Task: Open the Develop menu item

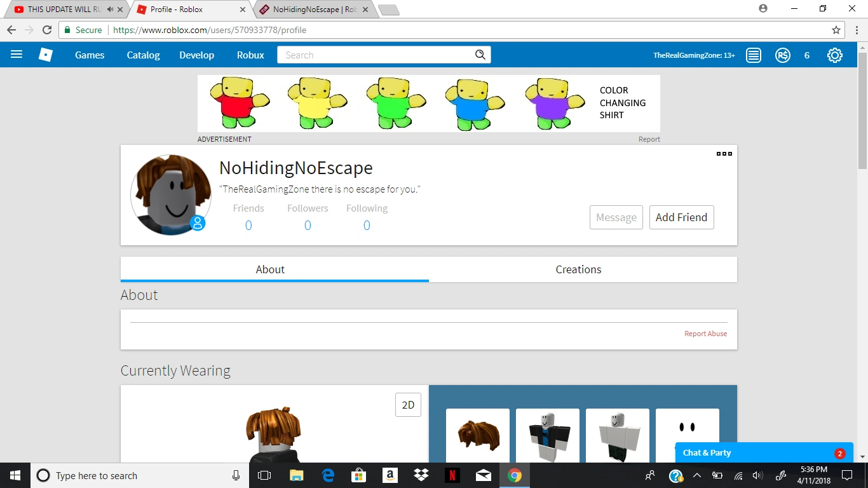Action: pyautogui.click(x=197, y=55)
